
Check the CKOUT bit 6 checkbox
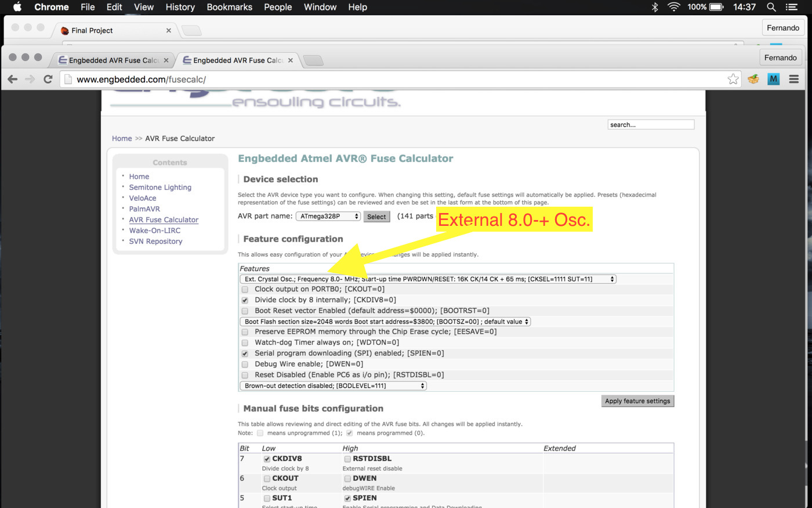pos(267,478)
